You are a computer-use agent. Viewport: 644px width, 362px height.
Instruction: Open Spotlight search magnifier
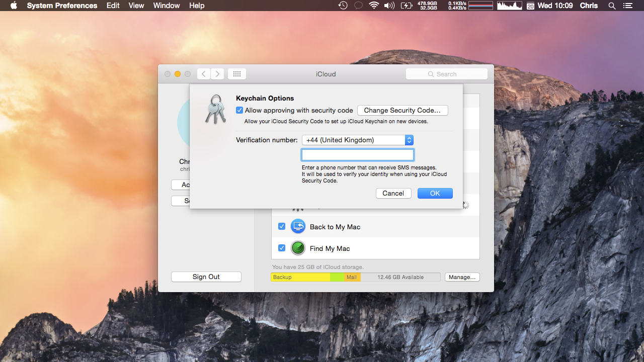[x=612, y=6]
